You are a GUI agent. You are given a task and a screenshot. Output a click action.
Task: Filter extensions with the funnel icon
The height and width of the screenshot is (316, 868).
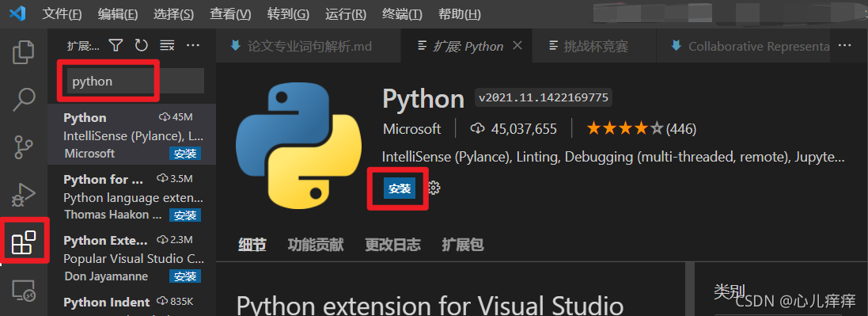coord(116,45)
